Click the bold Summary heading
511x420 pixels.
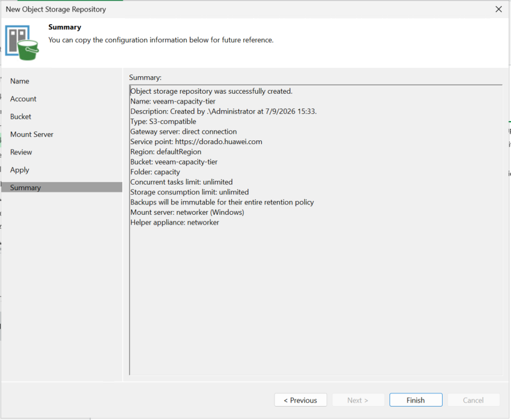(x=65, y=27)
